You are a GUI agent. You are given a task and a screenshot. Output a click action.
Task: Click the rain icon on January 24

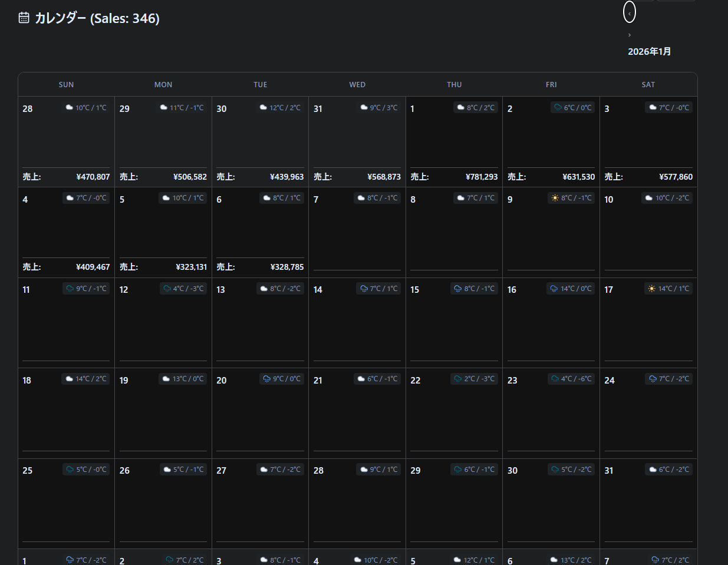[x=653, y=379]
